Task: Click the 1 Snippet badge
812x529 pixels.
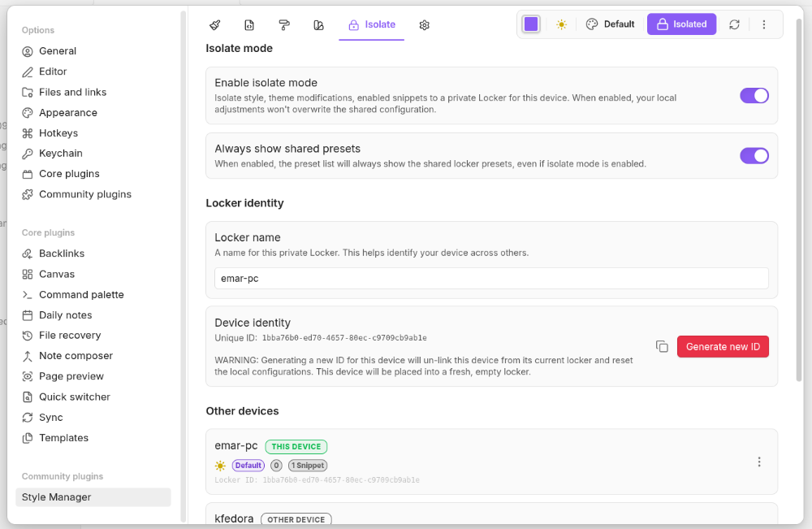Action: pyautogui.click(x=308, y=466)
